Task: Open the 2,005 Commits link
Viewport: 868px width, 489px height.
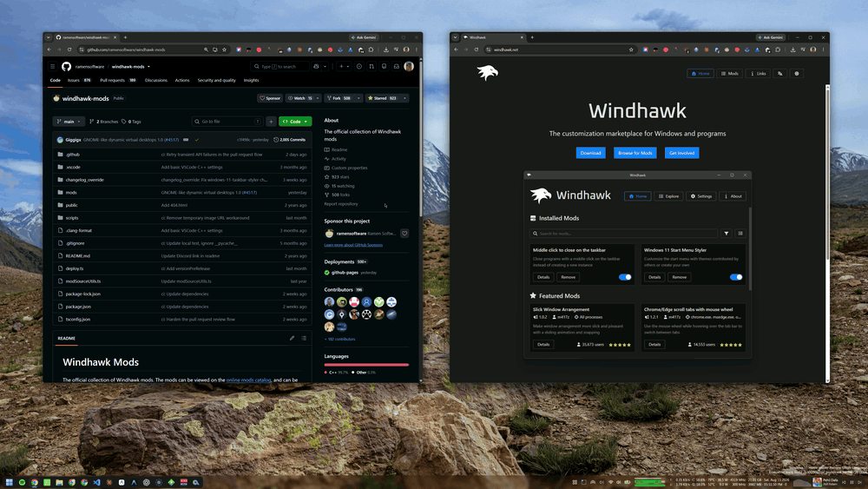Action: 290,140
